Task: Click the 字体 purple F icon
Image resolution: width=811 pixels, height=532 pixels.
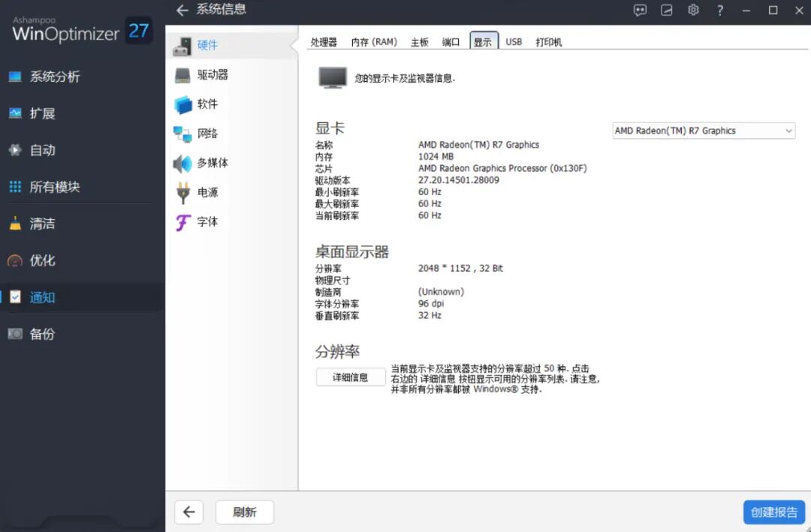Action: 182,222
